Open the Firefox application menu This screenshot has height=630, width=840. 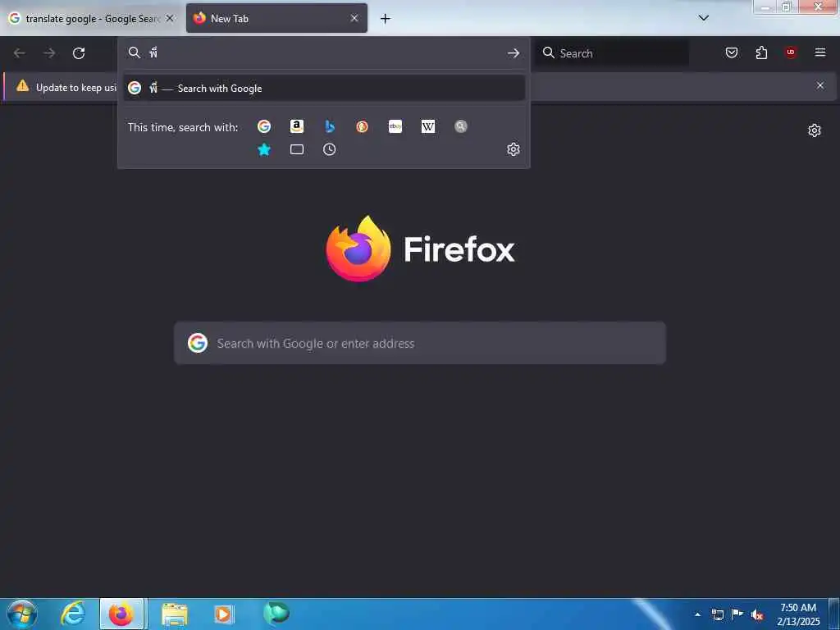820,52
